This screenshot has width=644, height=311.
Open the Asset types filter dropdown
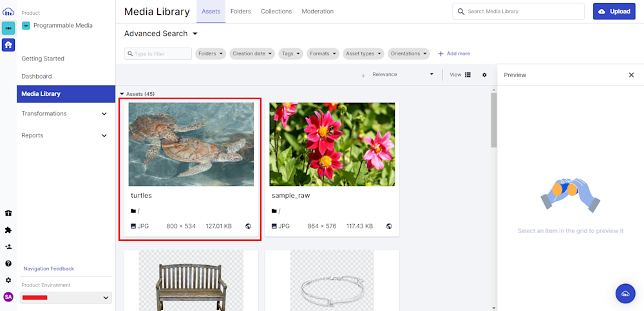pos(363,54)
